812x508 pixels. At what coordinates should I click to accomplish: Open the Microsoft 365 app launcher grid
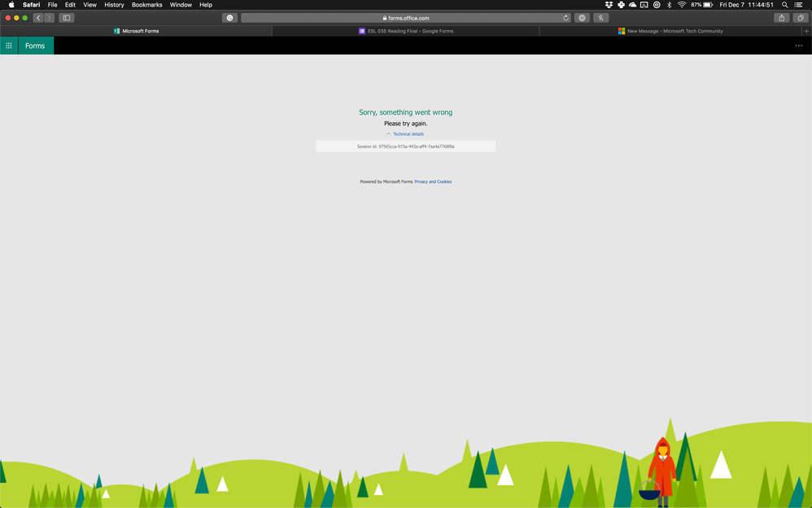[x=8, y=46]
